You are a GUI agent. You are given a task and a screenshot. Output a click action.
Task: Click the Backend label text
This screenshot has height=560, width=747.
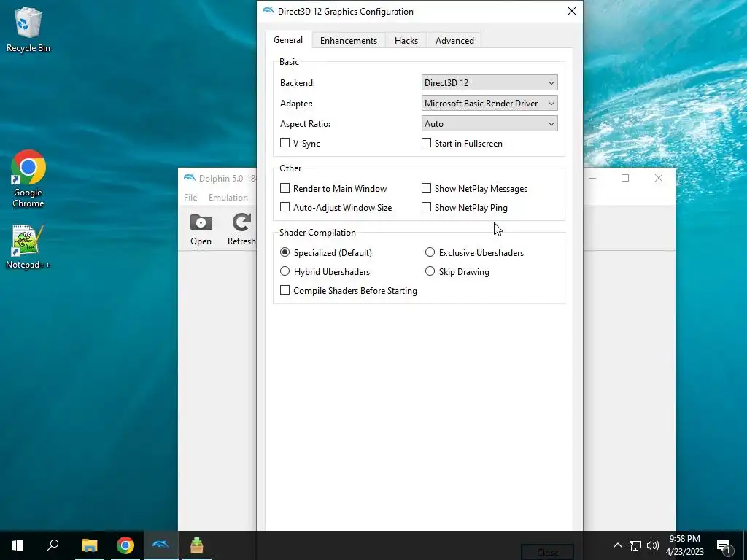coord(298,83)
